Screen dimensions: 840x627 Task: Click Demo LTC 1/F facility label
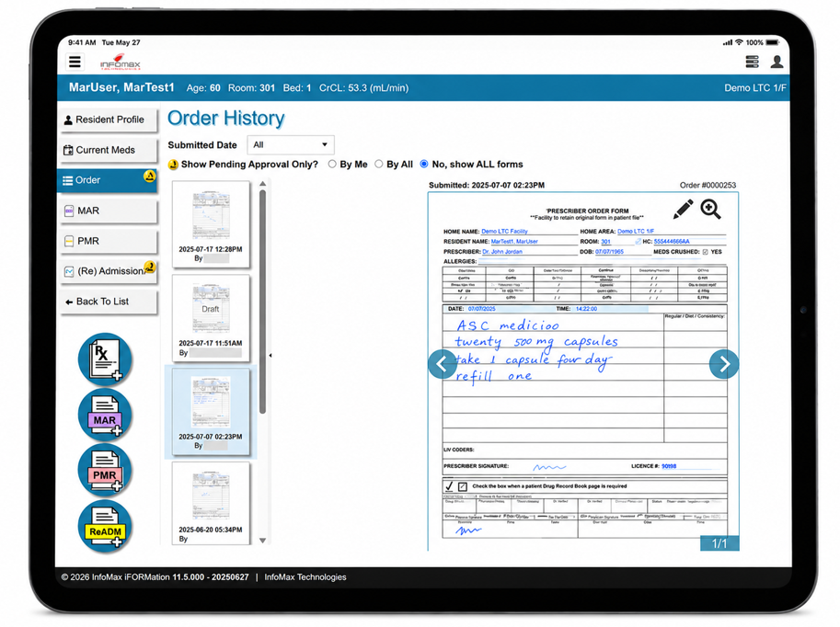(x=754, y=88)
